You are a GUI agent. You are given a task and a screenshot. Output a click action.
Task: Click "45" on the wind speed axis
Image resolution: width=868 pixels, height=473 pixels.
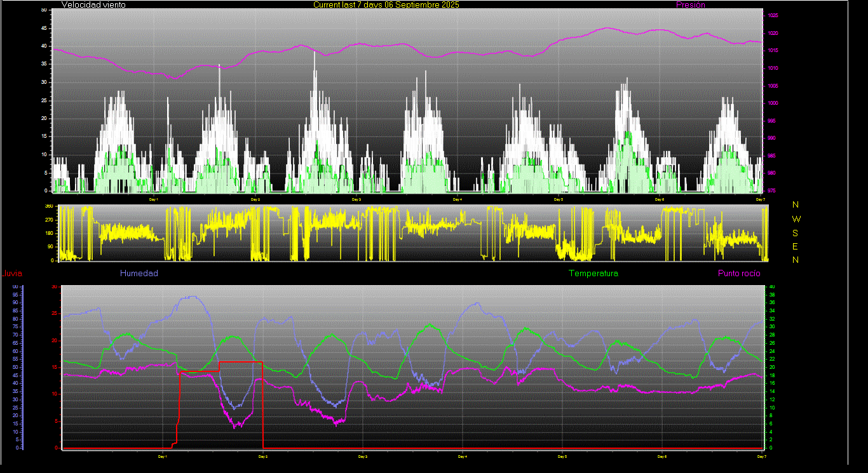pyautogui.click(x=44, y=28)
